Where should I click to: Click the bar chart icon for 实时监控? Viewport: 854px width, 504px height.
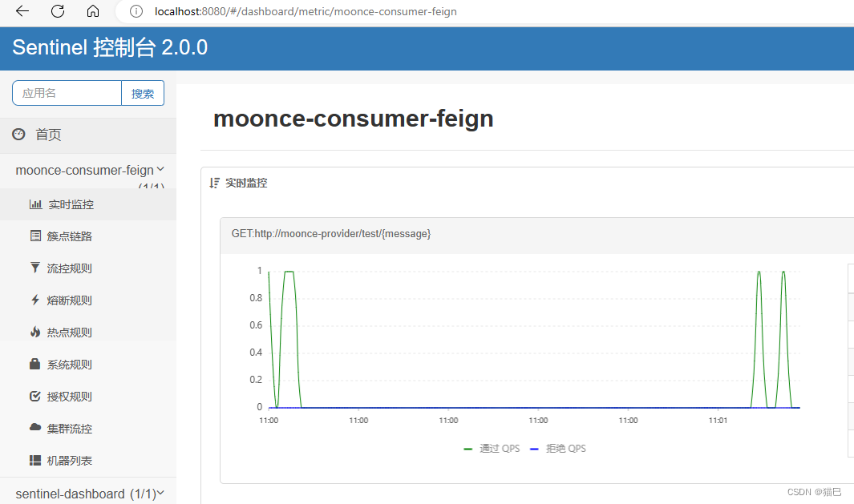[x=35, y=204]
